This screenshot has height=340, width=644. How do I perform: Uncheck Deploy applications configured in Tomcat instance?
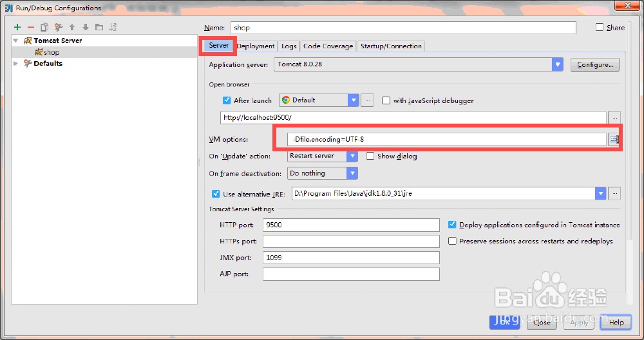[x=452, y=225]
